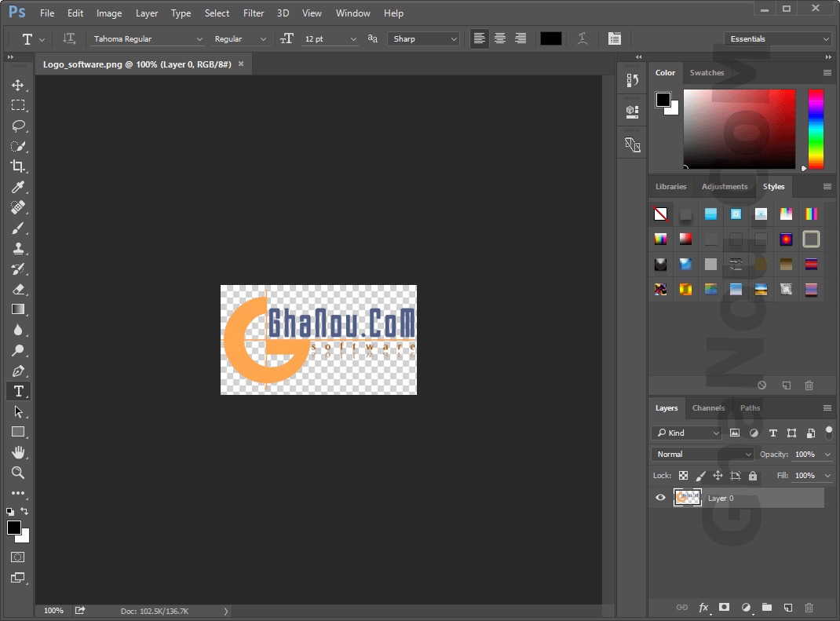Select the Brush tool

(x=18, y=228)
